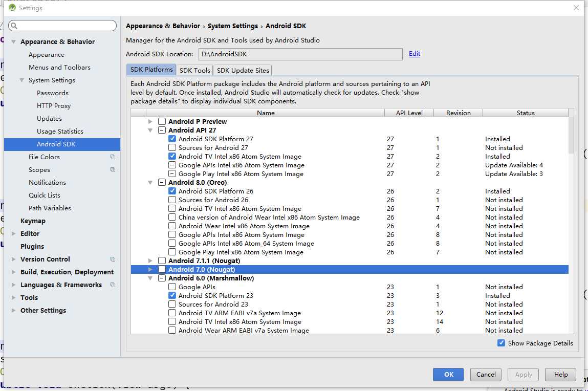This screenshot has height=391, width=588.
Task: Collapse System Settings tree node
Action: (x=22, y=80)
